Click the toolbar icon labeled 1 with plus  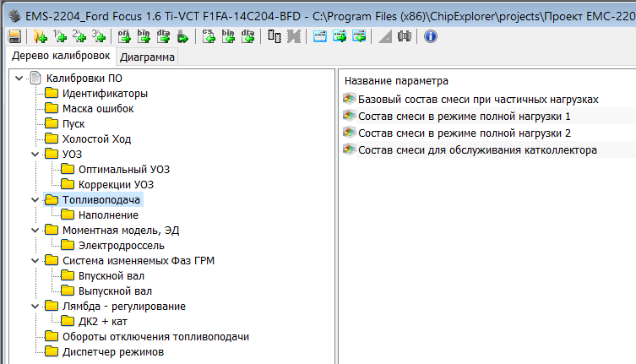click(60, 36)
